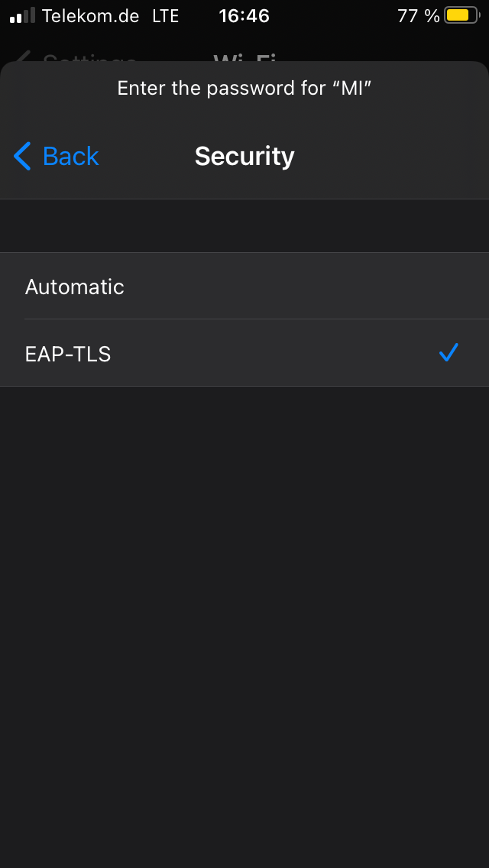489x868 pixels.
Task: Tap the empty header area right of Security
Action: pos(397,156)
